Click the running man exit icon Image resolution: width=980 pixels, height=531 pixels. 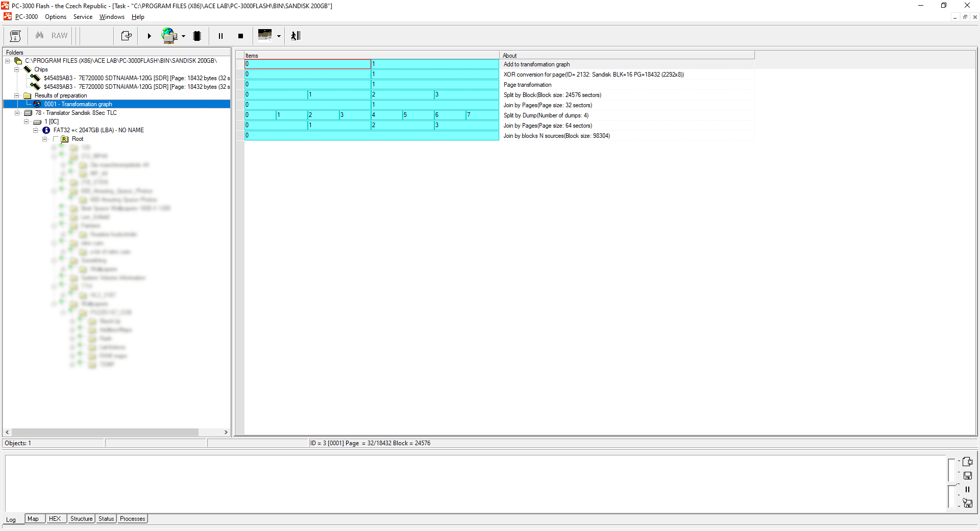point(296,36)
